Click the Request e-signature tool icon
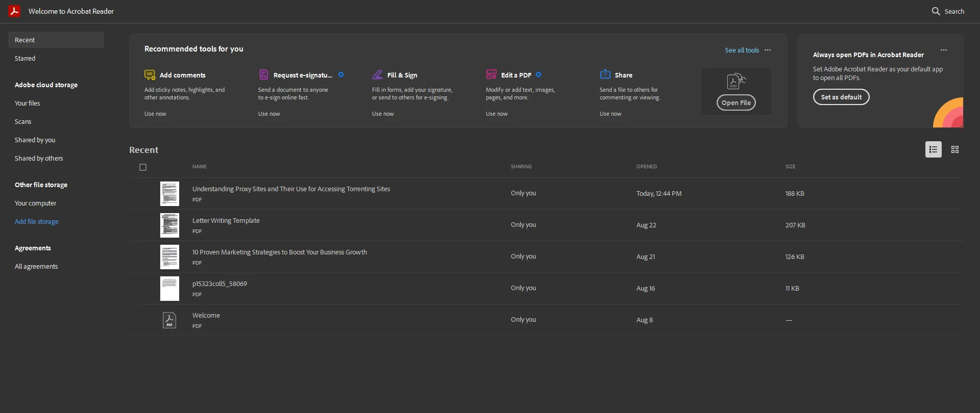 coord(263,75)
